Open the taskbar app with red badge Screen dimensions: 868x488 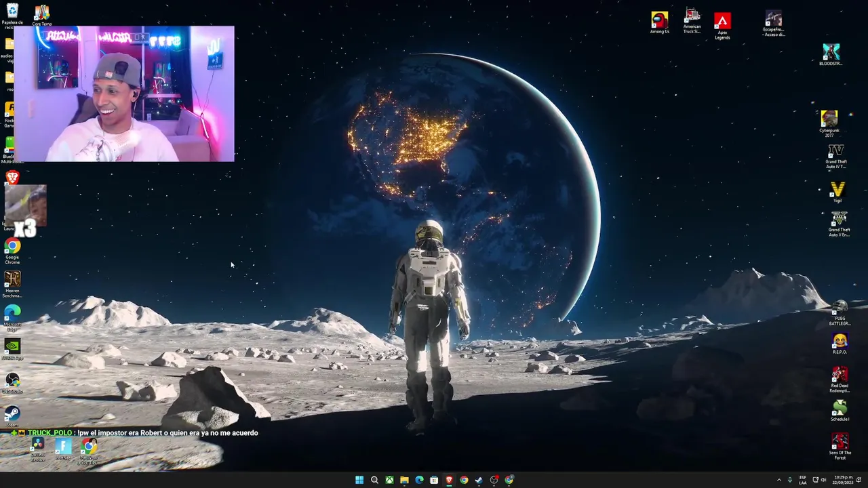(494, 480)
